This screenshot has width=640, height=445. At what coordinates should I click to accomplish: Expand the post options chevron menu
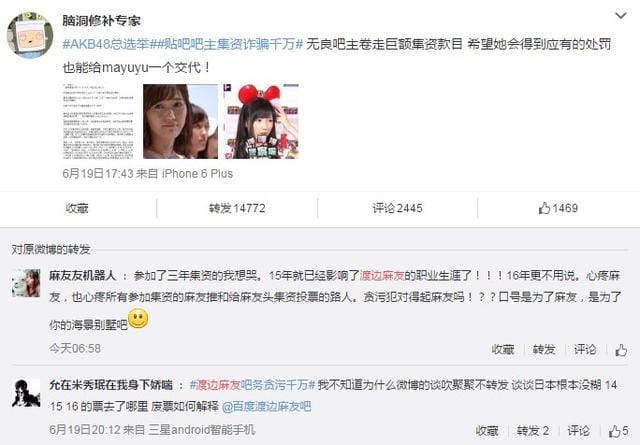pyautogui.click(x=621, y=16)
